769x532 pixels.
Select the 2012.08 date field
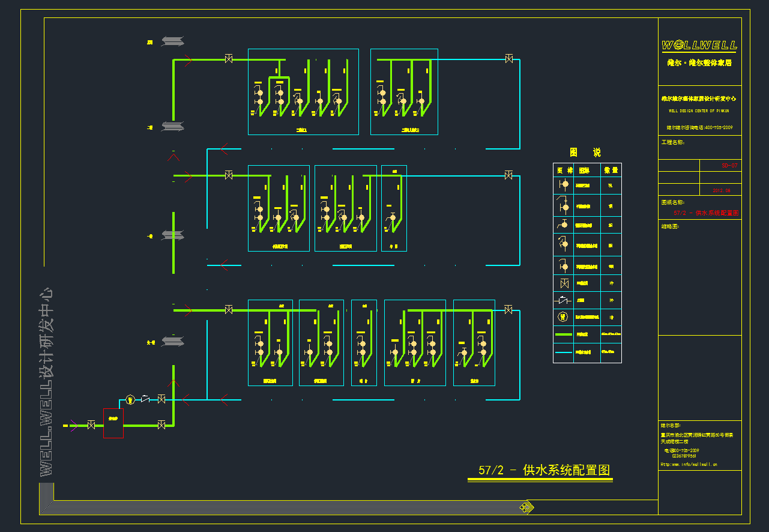(x=721, y=190)
